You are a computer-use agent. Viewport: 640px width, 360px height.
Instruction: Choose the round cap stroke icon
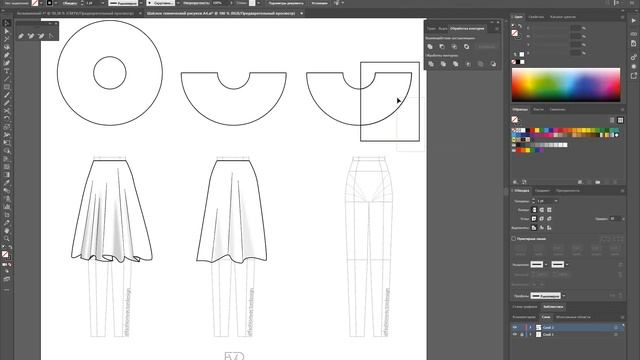click(x=542, y=210)
